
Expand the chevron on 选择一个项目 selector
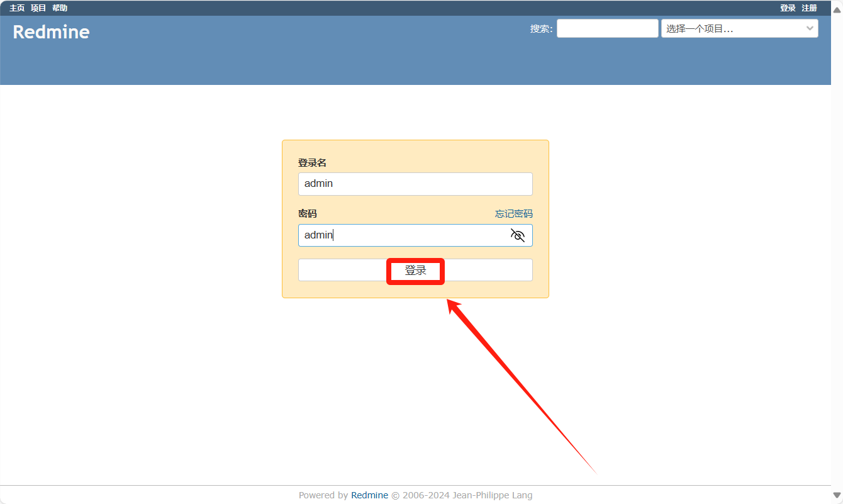coord(810,28)
